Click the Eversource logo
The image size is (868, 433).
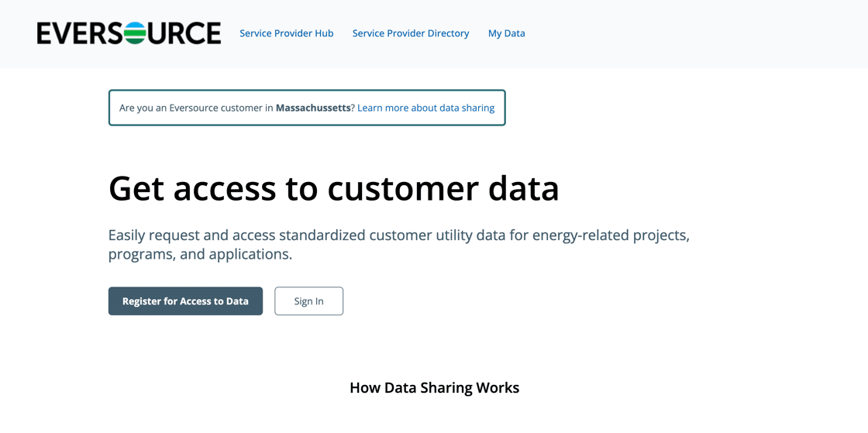click(129, 33)
